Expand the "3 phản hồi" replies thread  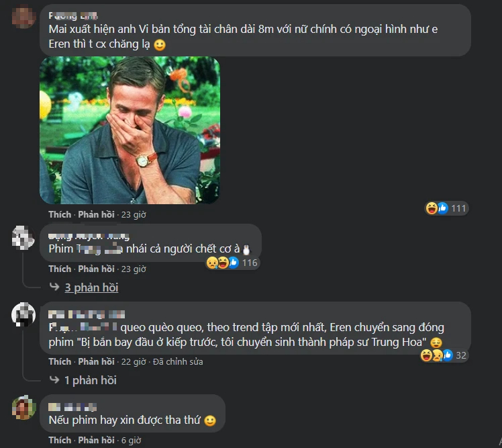[91, 287]
